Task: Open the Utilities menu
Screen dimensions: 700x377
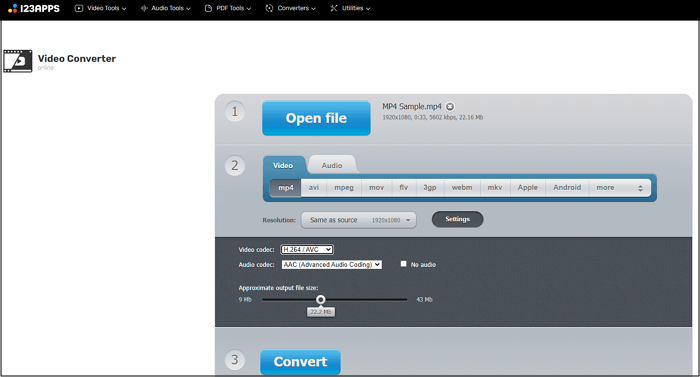Action: coord(350,8)
